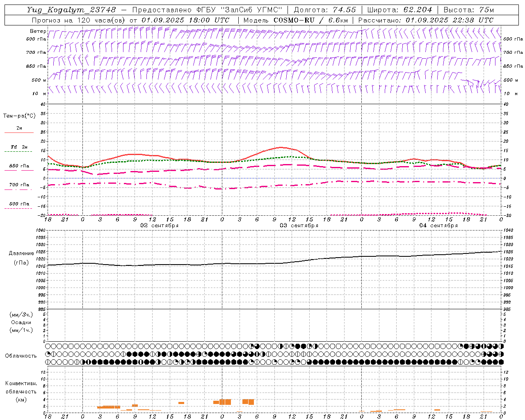525x420 pixels.
Task: Click the (мм/3ч.) precipitation unit label
Action: (x=21, y=315)
